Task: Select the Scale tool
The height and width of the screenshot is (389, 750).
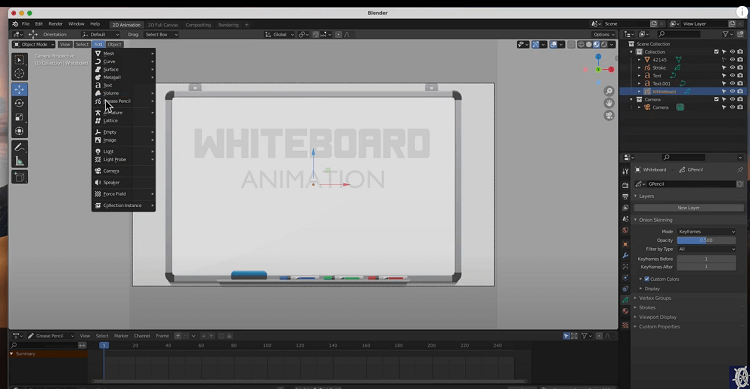Action: tap(19, 117)
